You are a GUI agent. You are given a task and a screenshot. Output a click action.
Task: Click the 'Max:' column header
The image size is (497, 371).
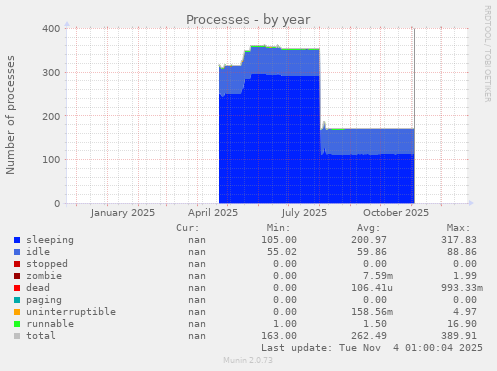click(459, 228)
